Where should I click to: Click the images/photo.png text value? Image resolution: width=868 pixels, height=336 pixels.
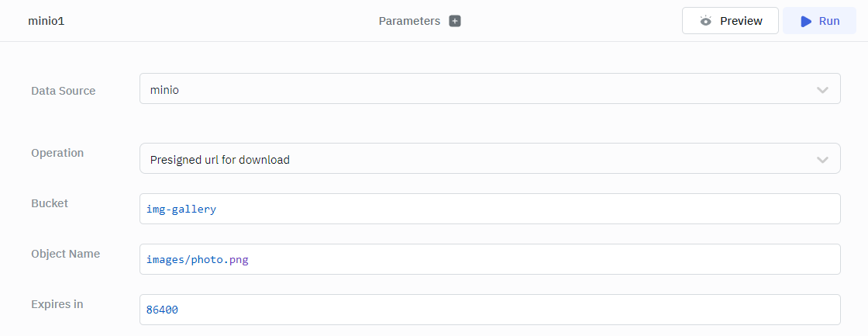point(198,260)
